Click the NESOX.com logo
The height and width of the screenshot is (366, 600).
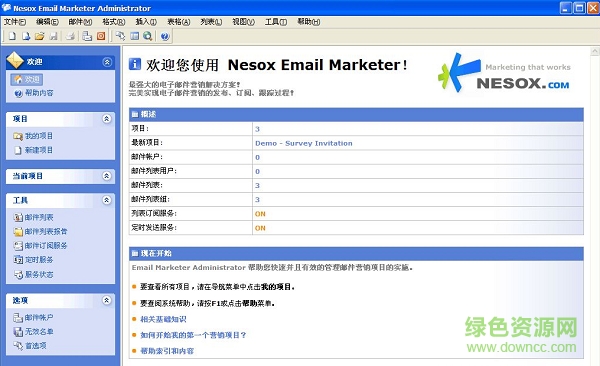(505, 74)
